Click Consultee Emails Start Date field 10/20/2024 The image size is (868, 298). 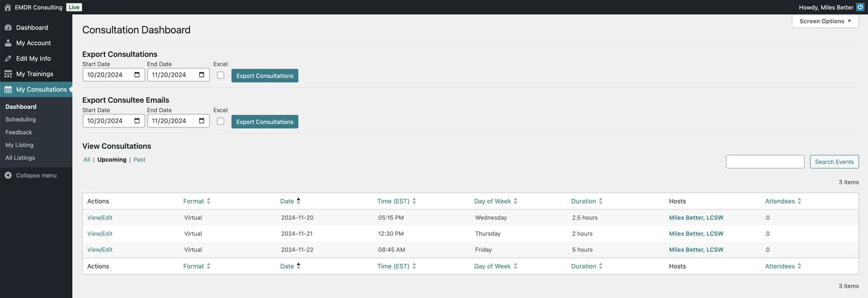coord(113,121)
